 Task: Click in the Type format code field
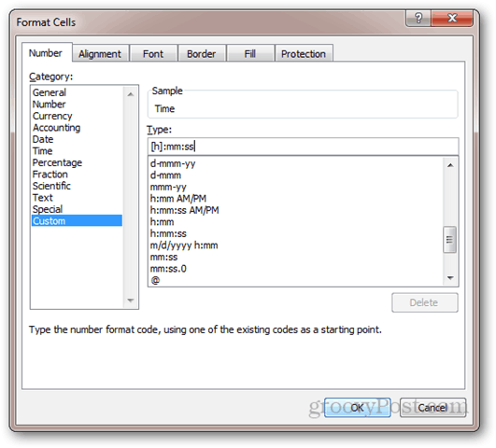click(x=303, y=147)
